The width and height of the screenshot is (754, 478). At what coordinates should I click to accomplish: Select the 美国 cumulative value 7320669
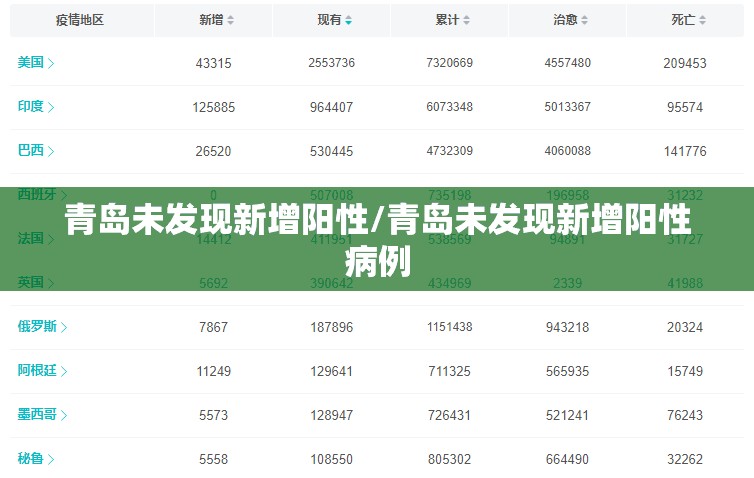point(450,63)
